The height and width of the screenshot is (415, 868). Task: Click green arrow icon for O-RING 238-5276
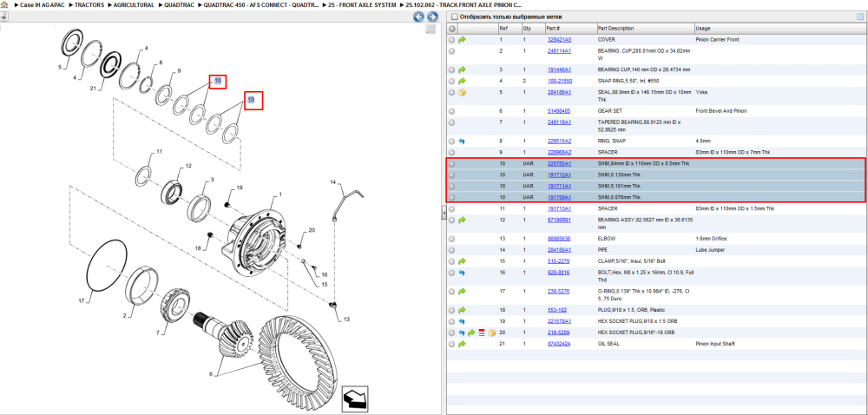tap(462, 291)
